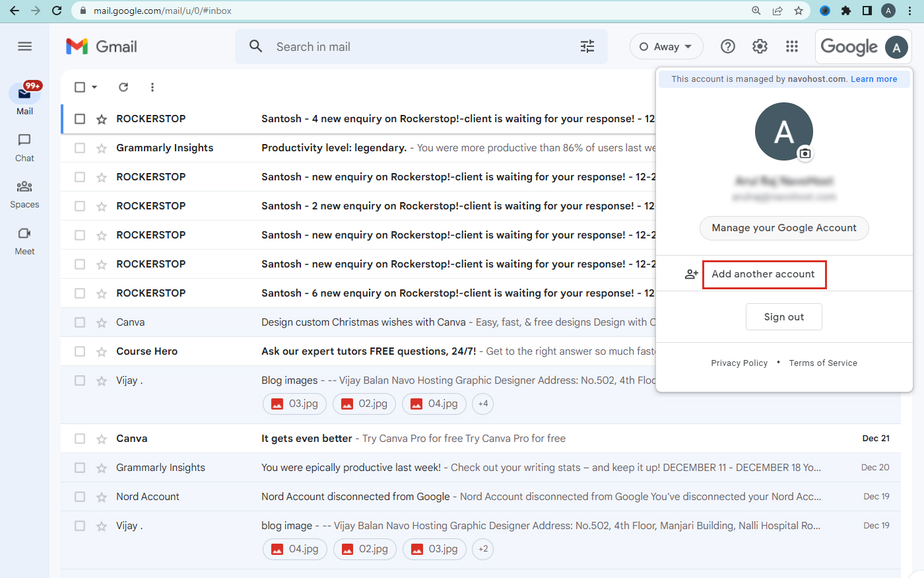Open the Meet section

24,241
